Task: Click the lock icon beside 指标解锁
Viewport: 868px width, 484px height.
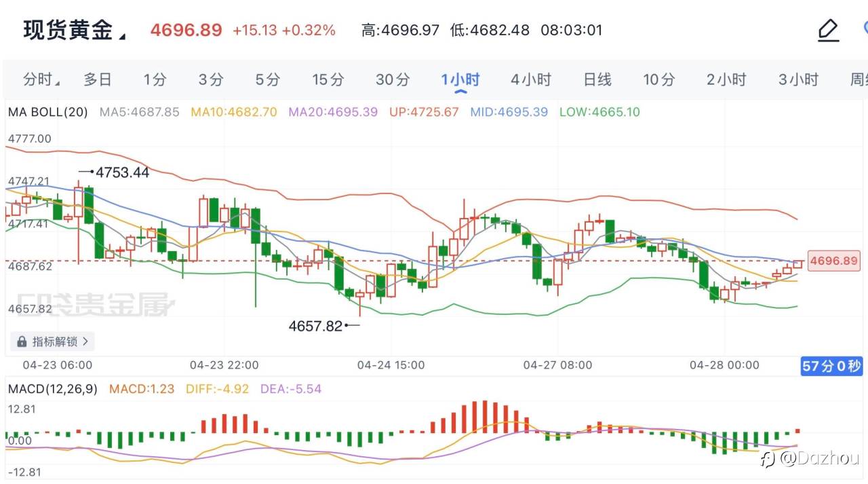Action: coord(22,341)
